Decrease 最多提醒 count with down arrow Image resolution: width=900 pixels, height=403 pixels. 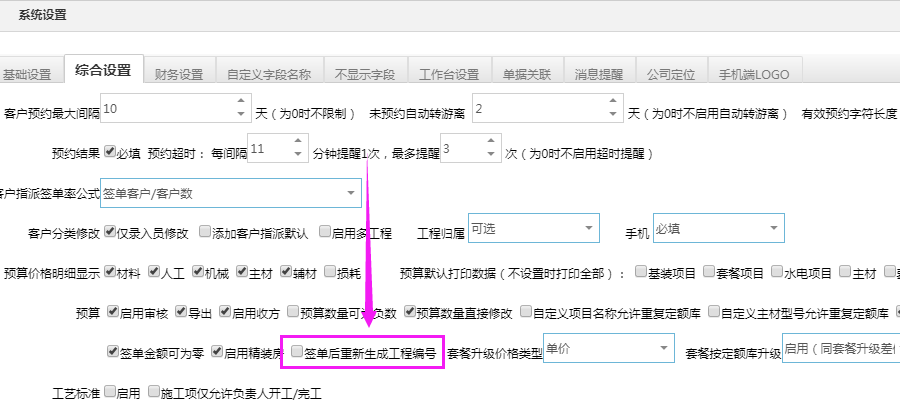(x=490, y=158)
